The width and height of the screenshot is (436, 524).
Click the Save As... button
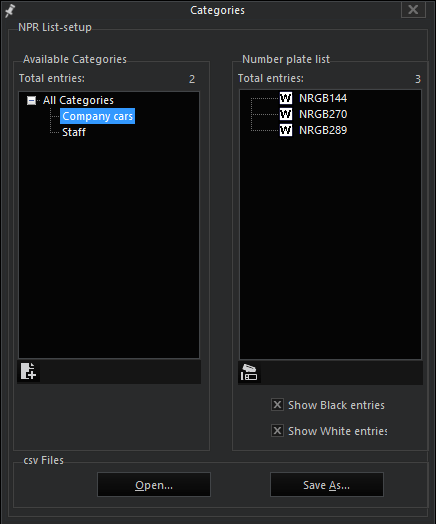pos(327,485)
